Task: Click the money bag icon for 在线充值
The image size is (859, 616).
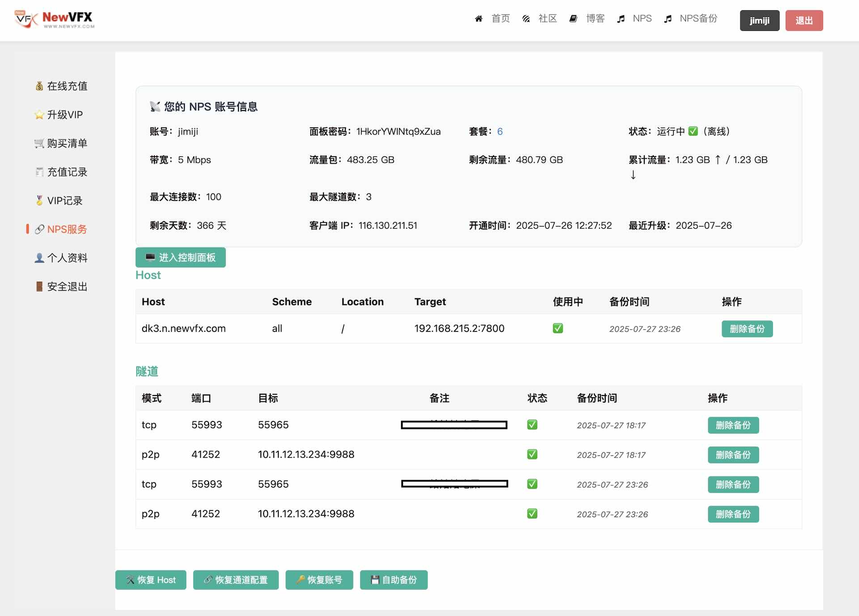Action: pos(39,86)
